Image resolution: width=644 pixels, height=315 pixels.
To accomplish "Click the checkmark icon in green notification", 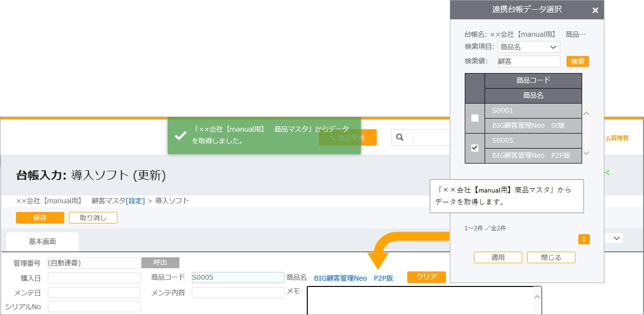I will point(180,135).
